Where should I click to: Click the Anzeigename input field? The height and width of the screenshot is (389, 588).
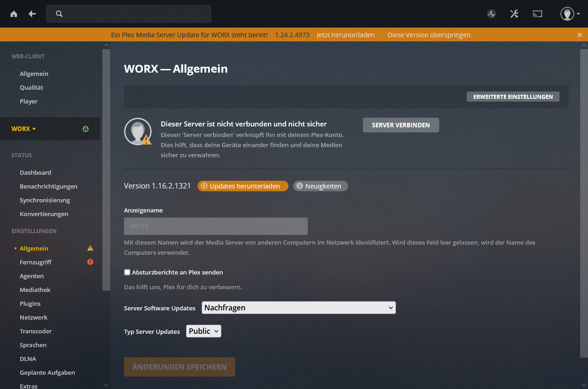coord(216,226)
